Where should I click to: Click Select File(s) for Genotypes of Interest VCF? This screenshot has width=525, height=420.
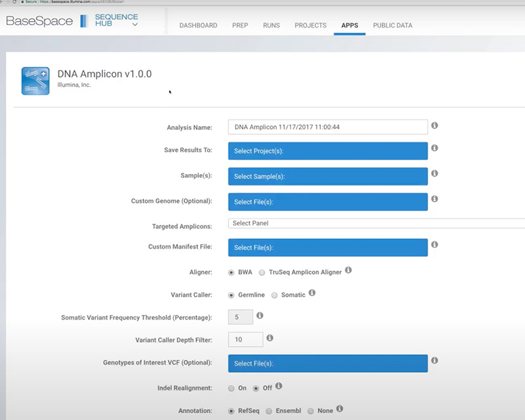(x=327, y=364)
